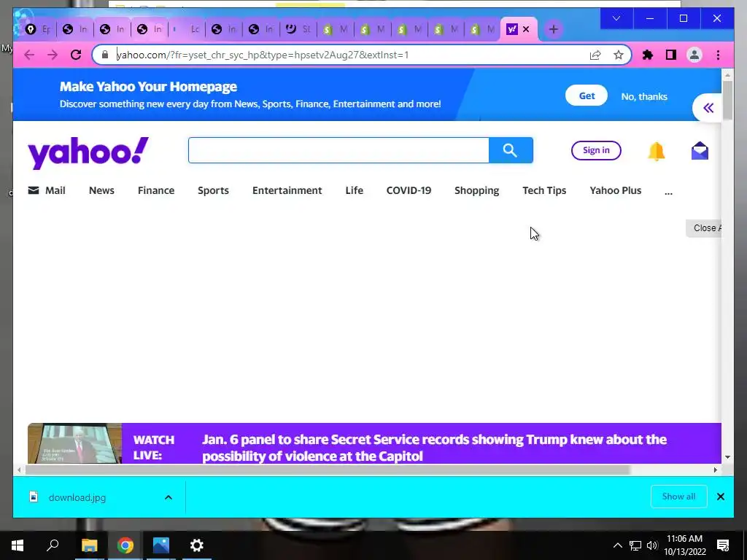
Task: Open File Explorer from the taskbar
Action: tap(89, 545)
